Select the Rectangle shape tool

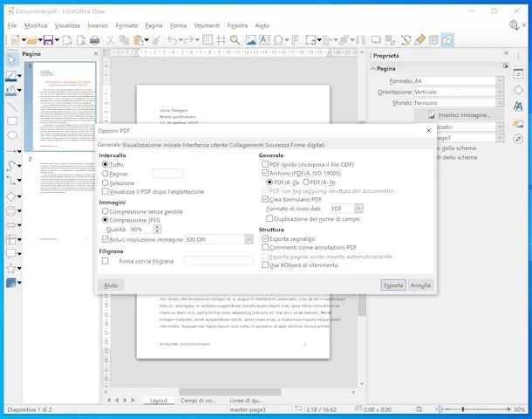[12, 121]
